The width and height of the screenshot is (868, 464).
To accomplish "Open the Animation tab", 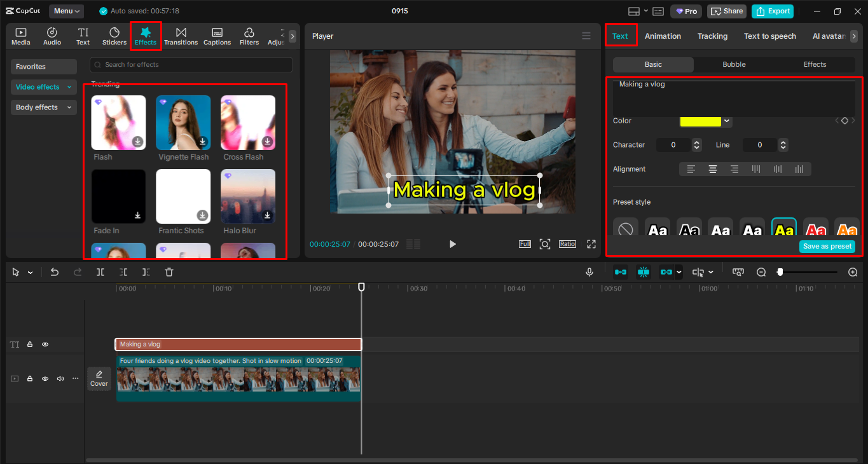I will tap(663, 36).
